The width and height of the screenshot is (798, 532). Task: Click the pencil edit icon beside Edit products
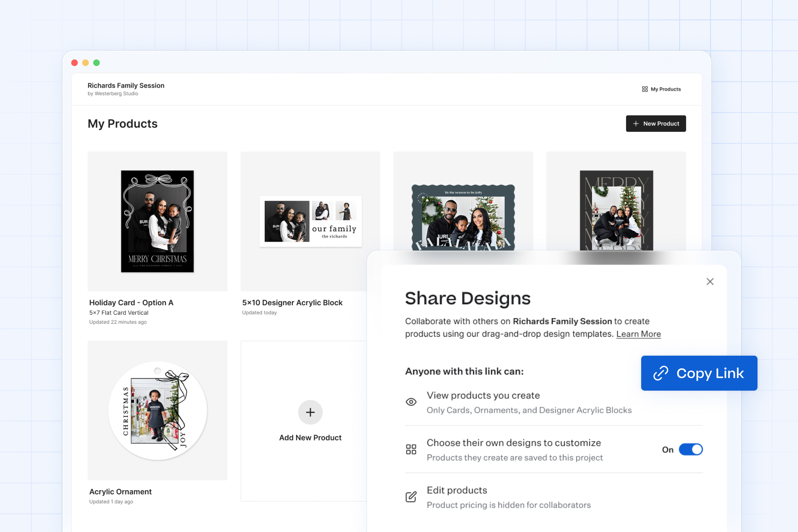pyautogui.click(x=411, y=497)
